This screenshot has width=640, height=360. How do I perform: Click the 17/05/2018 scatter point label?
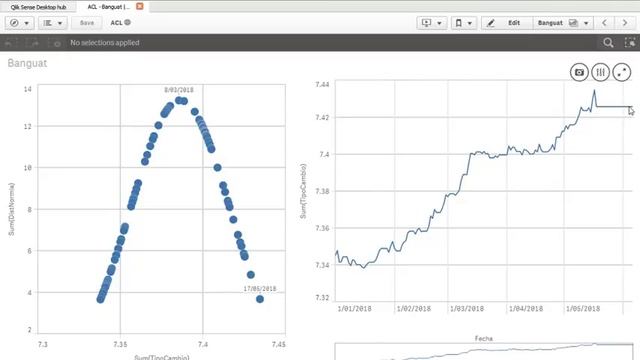[x=260, y=289]
